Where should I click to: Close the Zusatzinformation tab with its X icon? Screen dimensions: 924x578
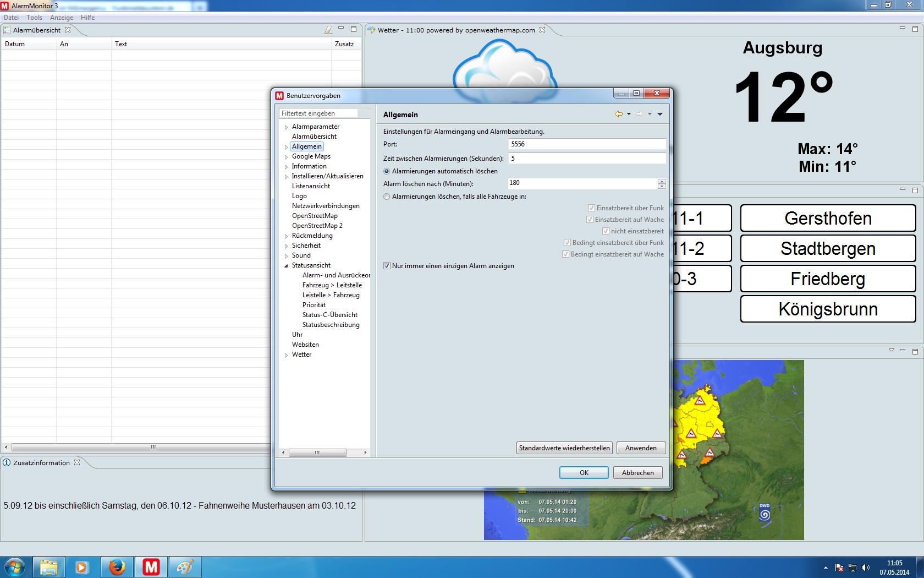[77, 462]
